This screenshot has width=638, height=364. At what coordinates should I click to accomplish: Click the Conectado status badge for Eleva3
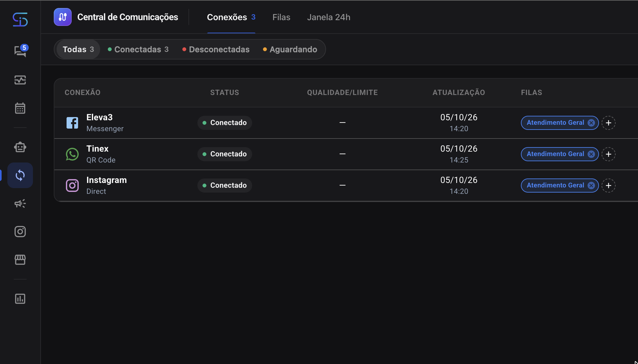tap(225, 123)
